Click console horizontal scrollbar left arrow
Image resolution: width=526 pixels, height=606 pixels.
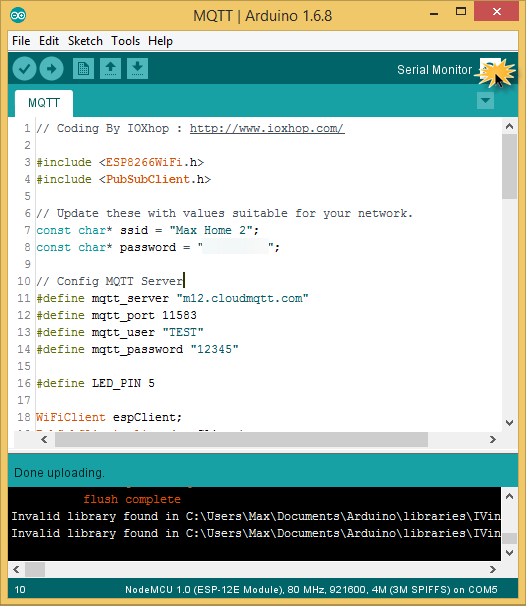(x=16, y=569)
